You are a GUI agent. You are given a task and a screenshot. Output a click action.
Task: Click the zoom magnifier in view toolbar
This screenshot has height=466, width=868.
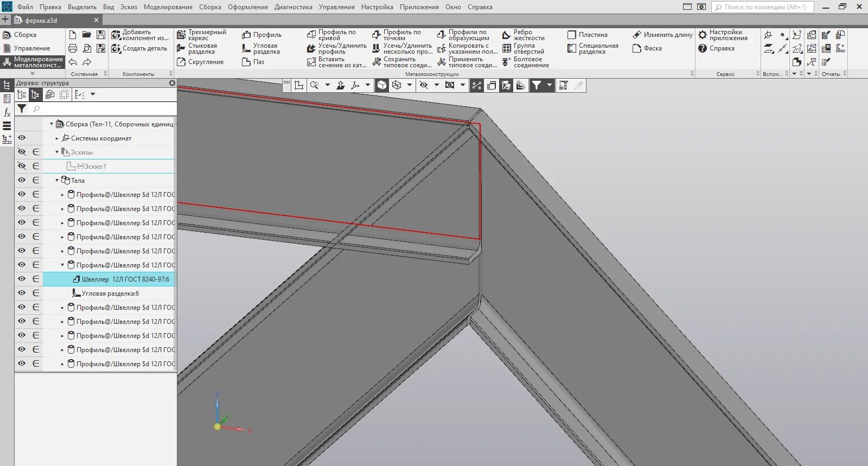314,85
